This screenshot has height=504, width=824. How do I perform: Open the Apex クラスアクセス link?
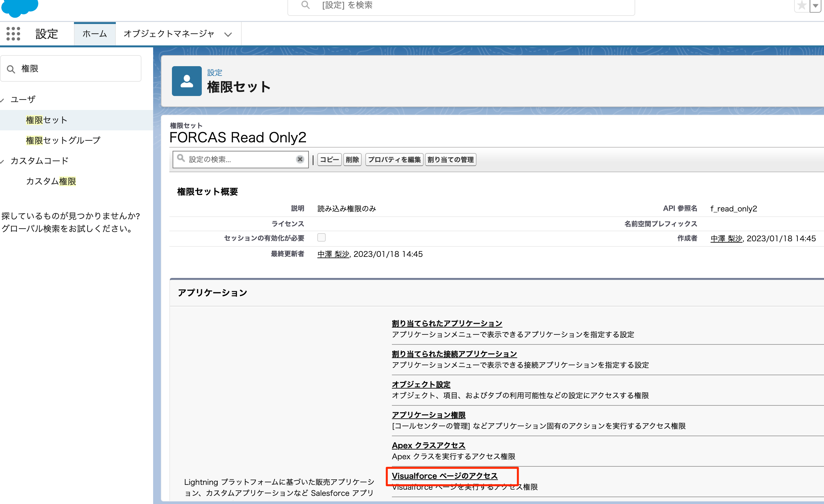pyautogui.click(x=429, y=446)
